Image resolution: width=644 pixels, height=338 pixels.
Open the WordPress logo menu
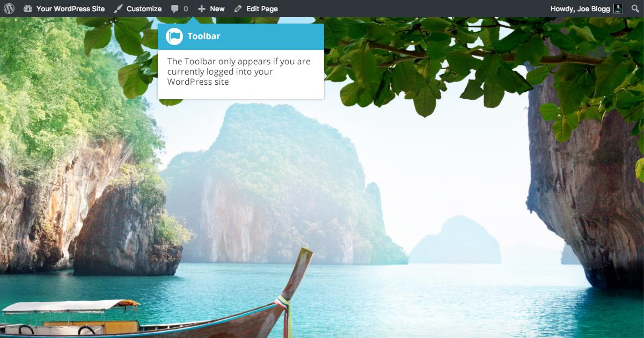coord(9,9)
